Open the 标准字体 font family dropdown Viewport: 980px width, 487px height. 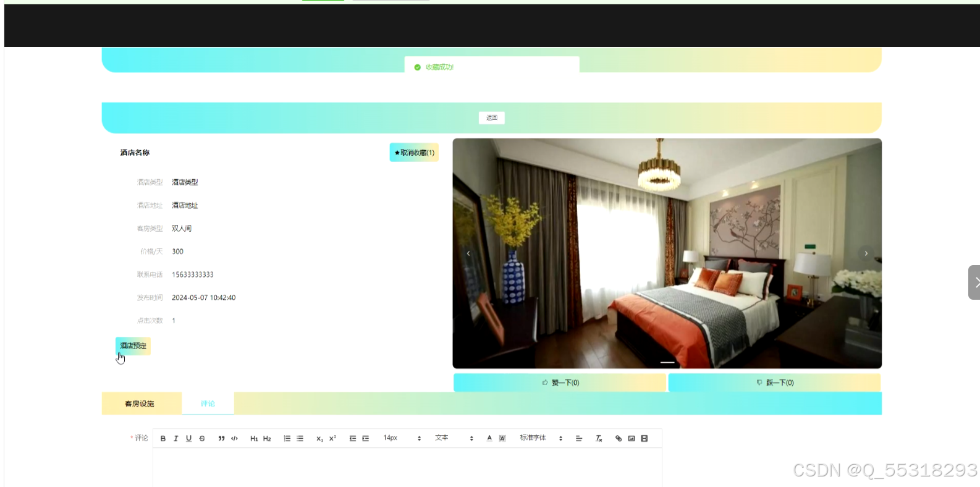[541, 438]
